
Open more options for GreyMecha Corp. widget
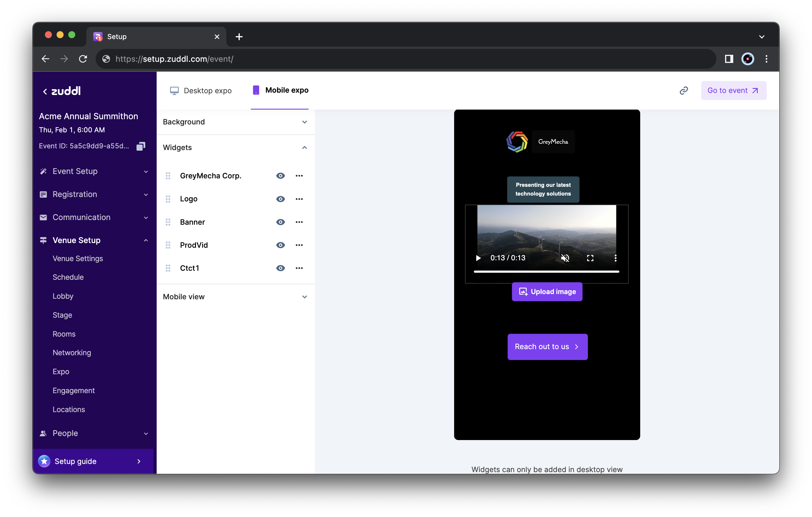click(x=299, y=176)
